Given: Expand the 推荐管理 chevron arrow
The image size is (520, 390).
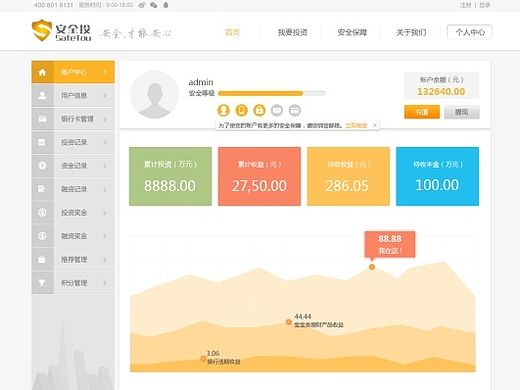Looking at the screenshot, I should tap(105, 259).
